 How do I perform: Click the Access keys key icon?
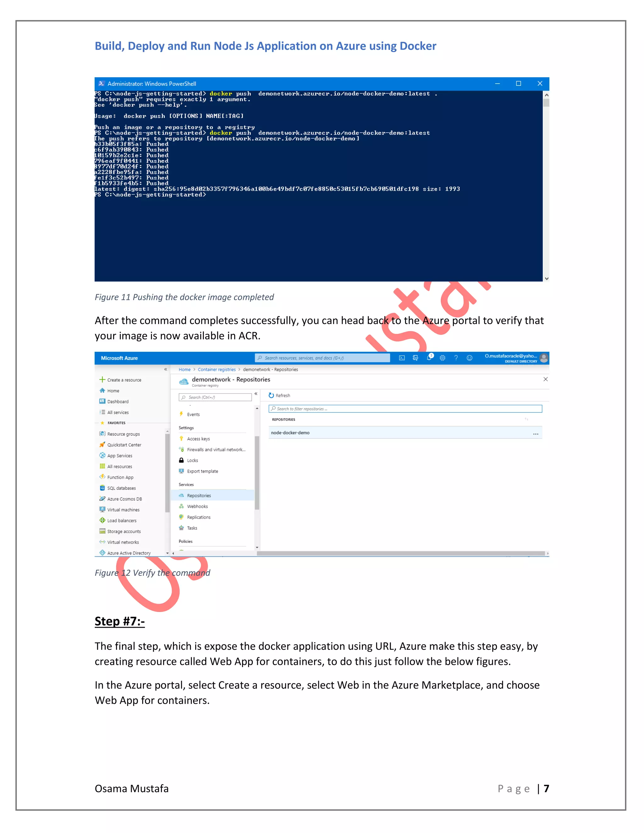pos(182,439)
